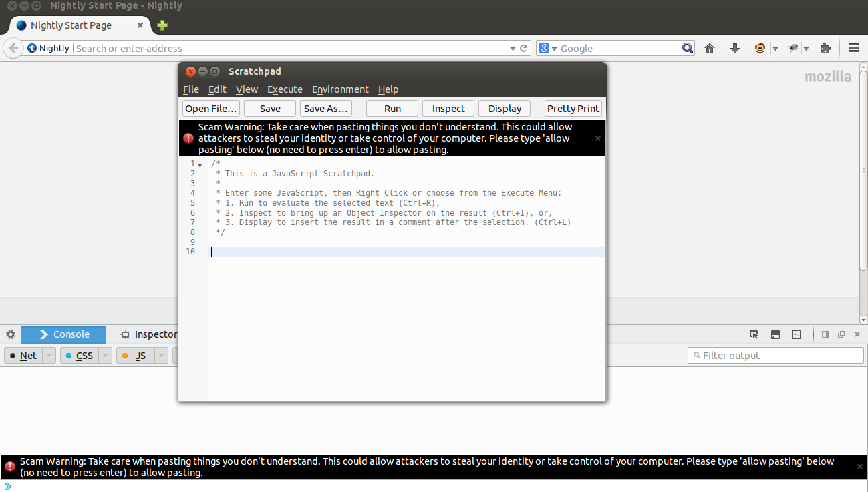Collapse the comment fold arrow at line 1
Screen dimensions: 868x492
pos(200,165)
